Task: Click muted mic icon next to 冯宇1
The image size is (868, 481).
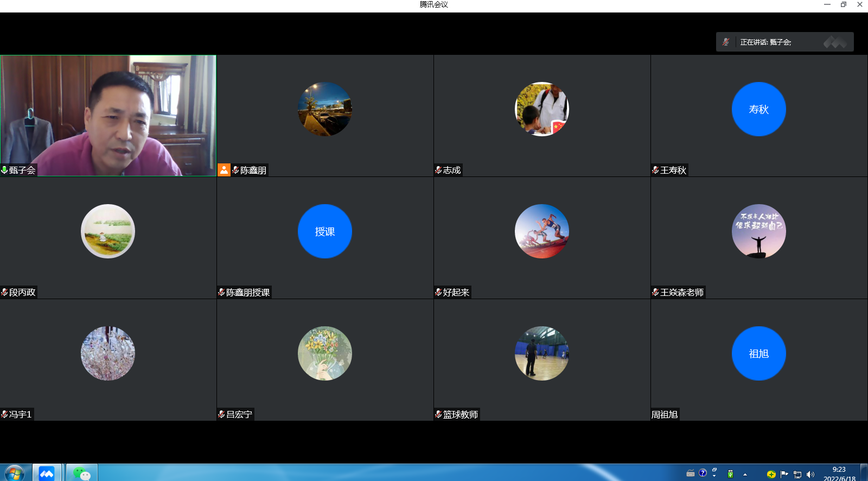Action: (x=4, y=414)
